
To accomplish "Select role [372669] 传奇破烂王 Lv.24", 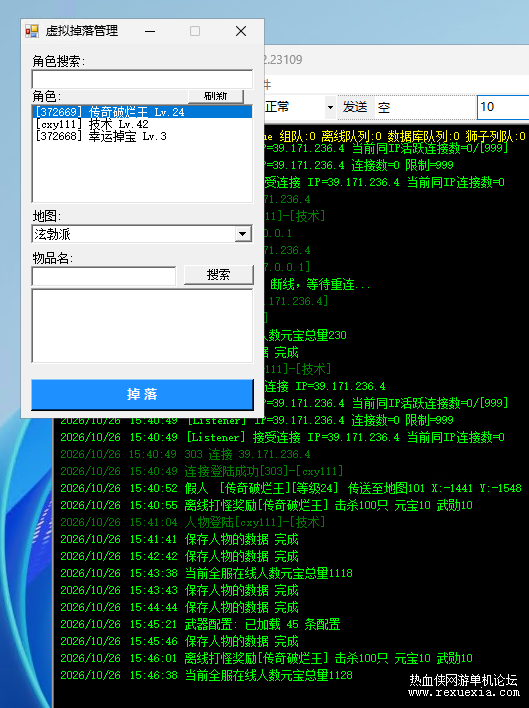I will click(143, 112).
